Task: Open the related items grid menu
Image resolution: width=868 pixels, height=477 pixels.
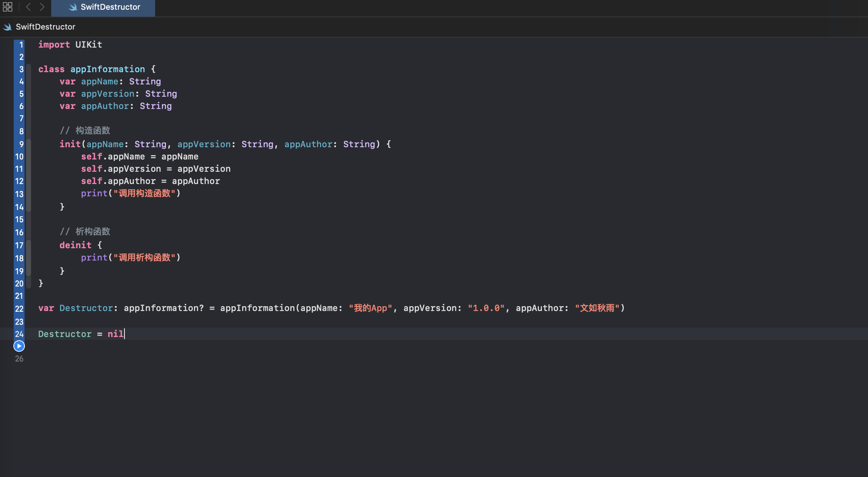Action: pyautogui.click(x=8, y=7)
